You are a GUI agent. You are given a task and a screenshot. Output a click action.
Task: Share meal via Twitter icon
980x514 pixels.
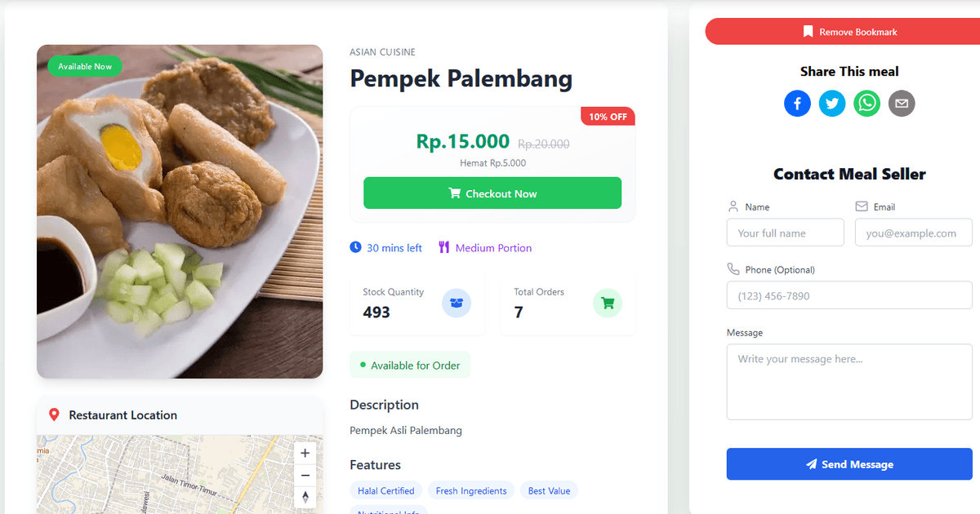(832, 104)
